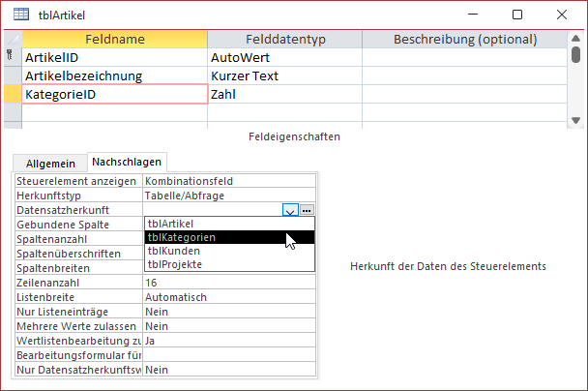Click the Mehrere Werte zulassen value Nein
The image size is (588, 391).
[229, 326]
